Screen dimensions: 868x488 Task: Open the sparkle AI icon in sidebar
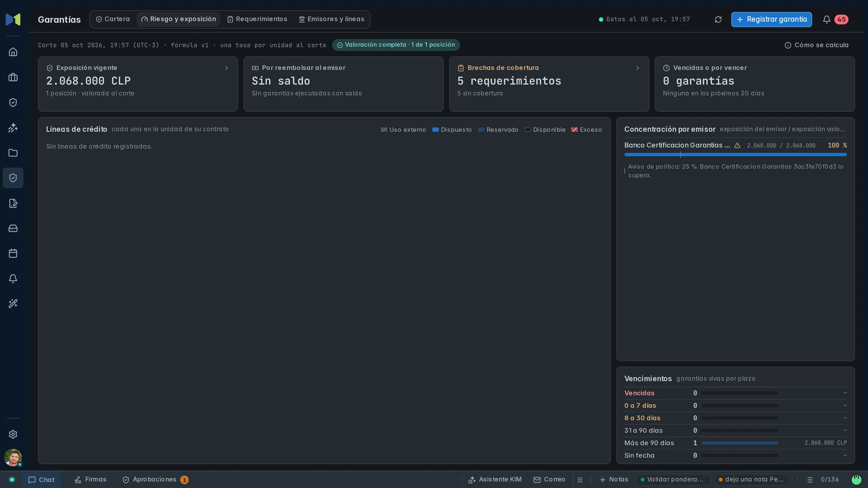tap(13, 128)
